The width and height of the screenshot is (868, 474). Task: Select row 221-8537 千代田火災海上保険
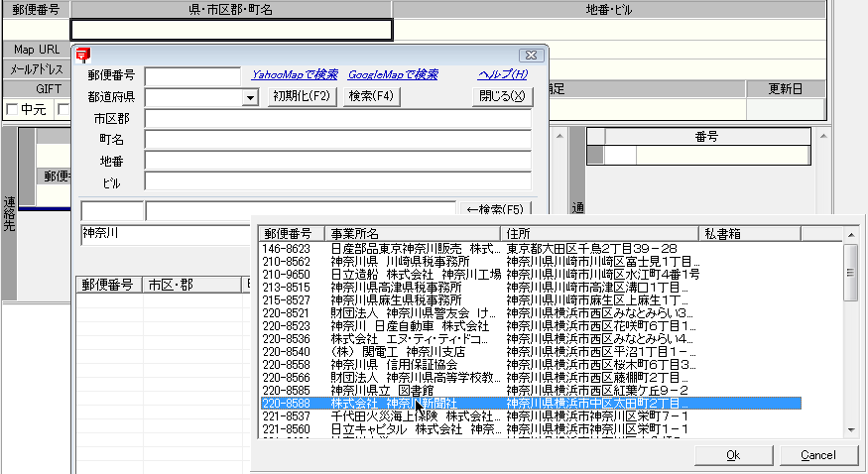click(531, 416)
